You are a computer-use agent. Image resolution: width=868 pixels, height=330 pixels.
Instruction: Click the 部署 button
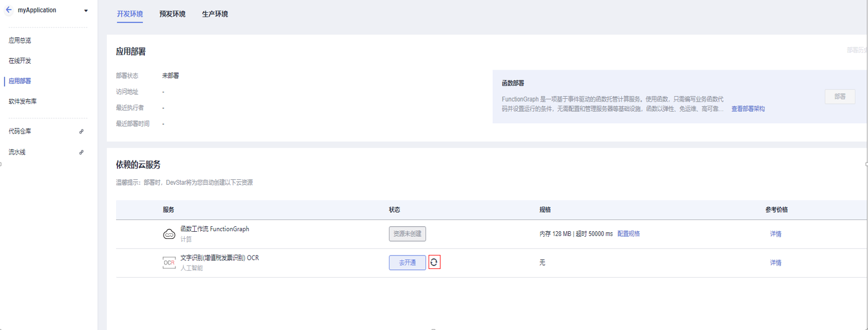(x=840, y=97)
